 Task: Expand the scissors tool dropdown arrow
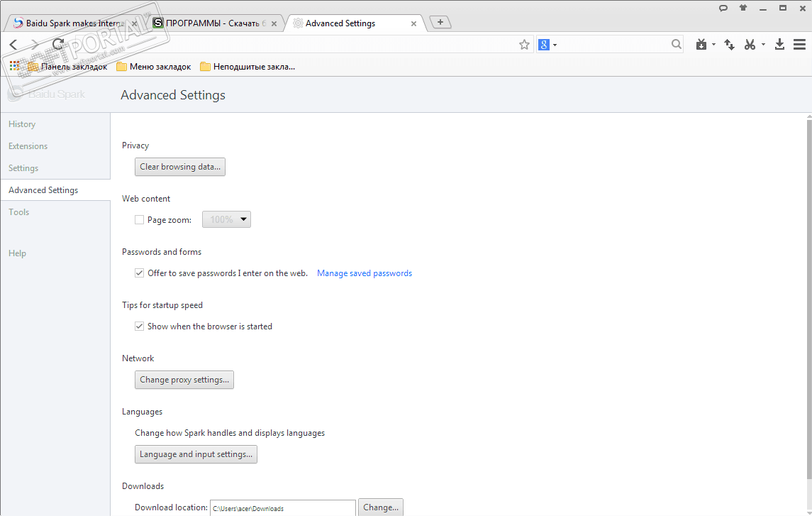(763, 45)
